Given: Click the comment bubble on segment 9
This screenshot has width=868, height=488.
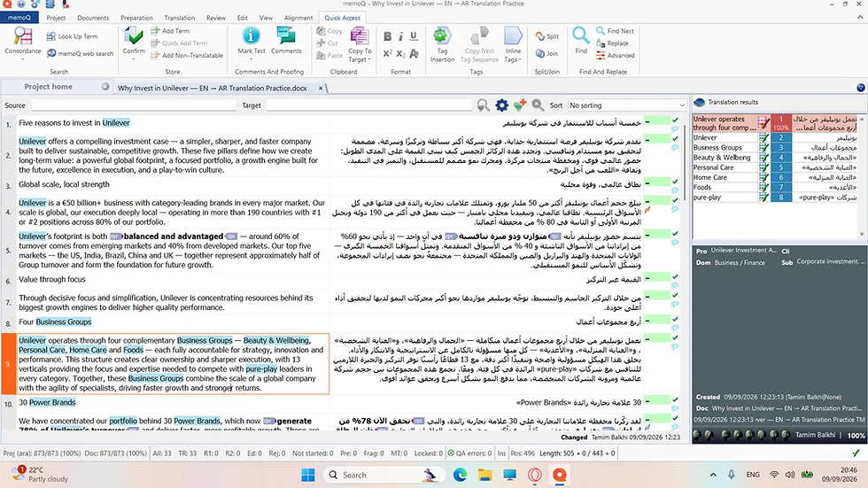Looking at the screenshot, I should click(x=675, y=347).
